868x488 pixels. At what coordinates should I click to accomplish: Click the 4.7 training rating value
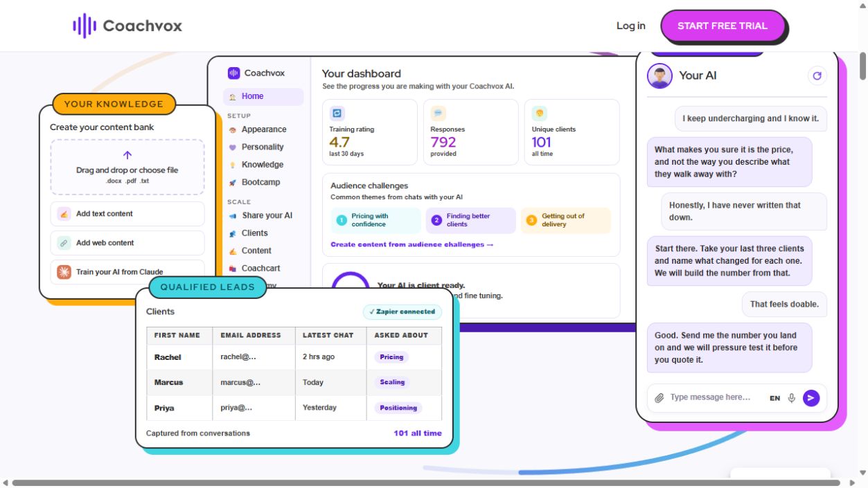coord(339,142)
